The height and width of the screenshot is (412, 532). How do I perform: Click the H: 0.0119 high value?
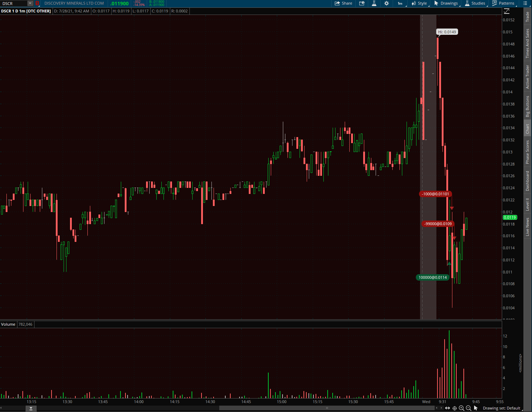point(121,11)
